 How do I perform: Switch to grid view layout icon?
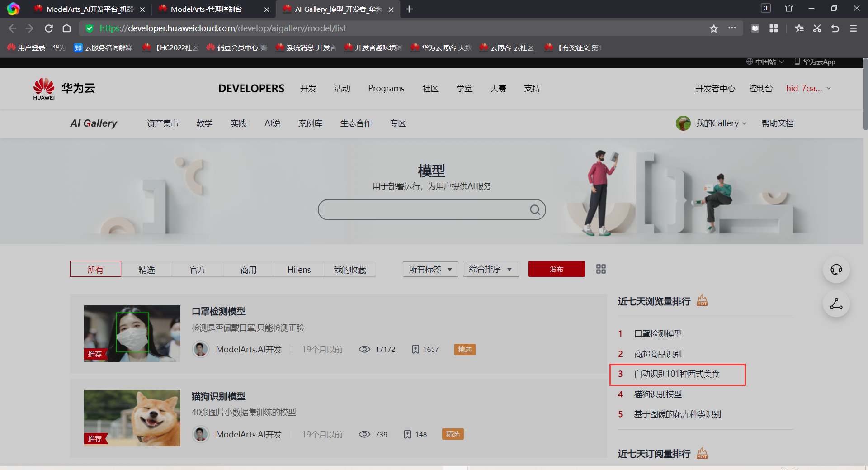click(601, 269)
